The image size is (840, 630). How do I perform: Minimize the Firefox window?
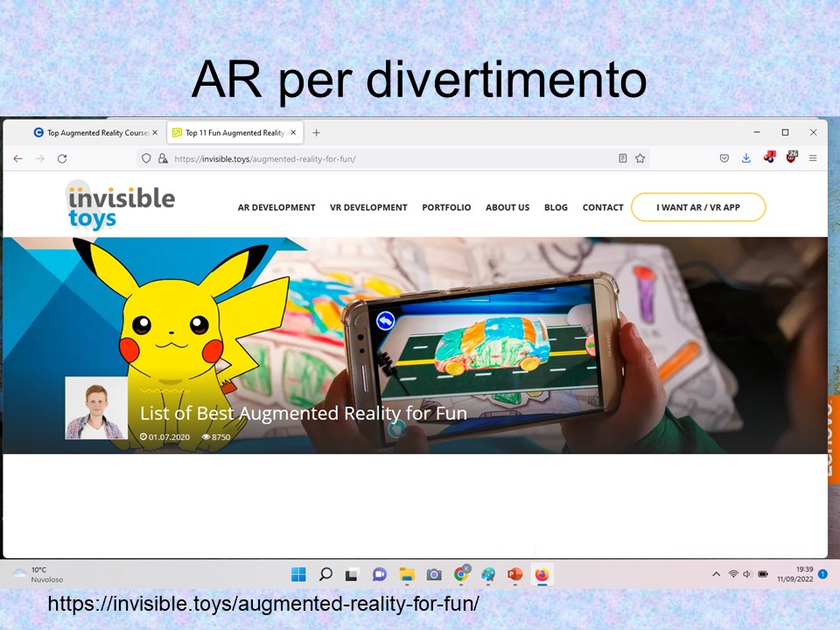757,132
